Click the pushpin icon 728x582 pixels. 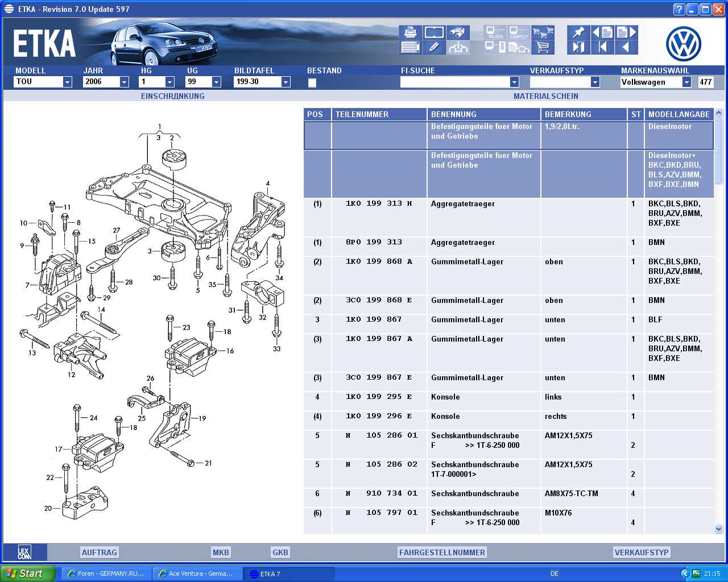click(x=578, y=32)
